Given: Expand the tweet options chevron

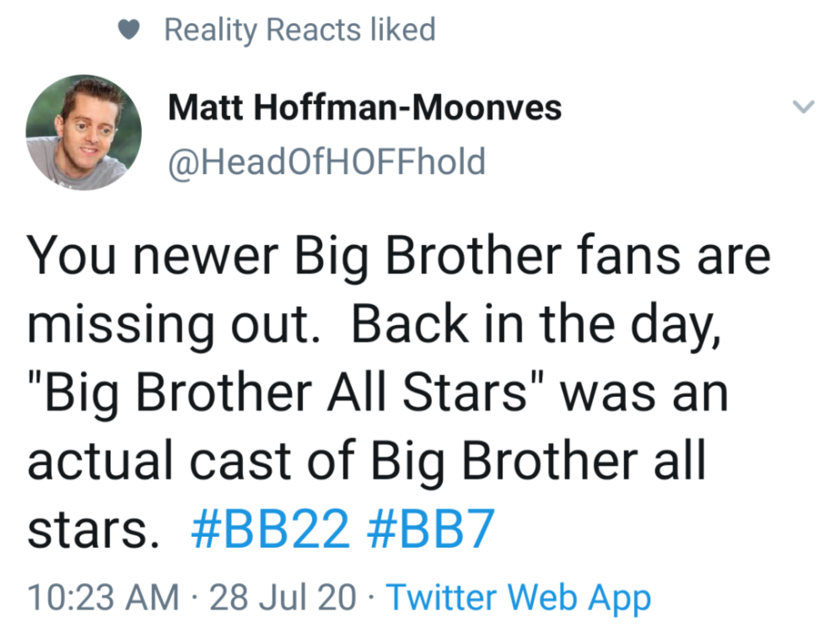Looking at the screenshot, I should [x=803, y=107].
